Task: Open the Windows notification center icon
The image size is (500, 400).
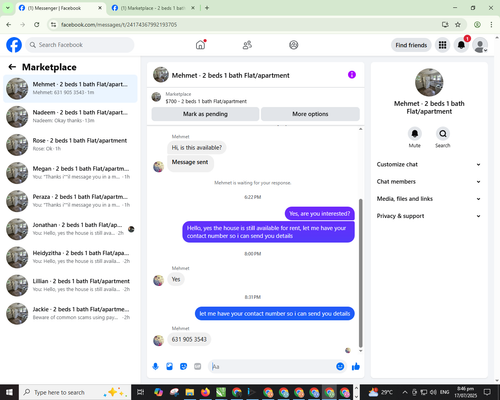Action: click(487, 392)
